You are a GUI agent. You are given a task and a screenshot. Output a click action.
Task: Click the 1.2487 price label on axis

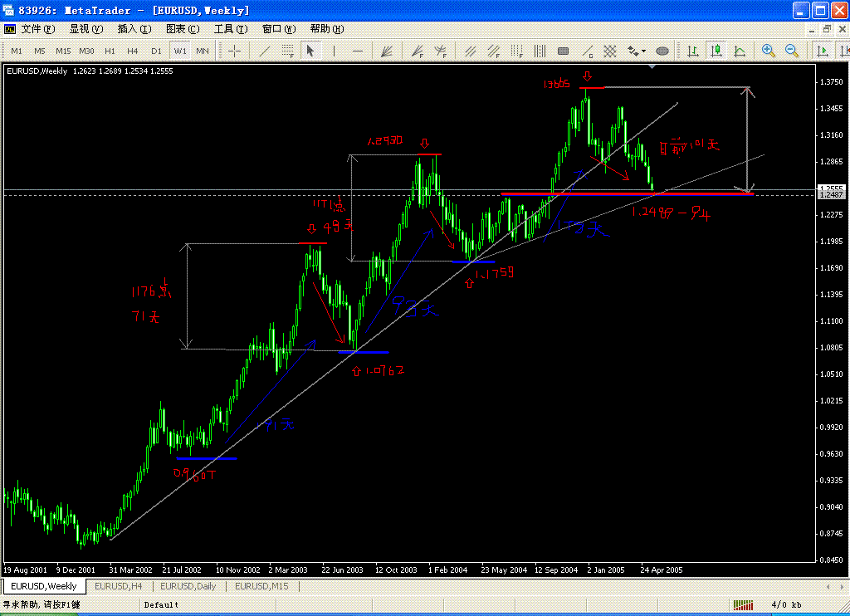(831, 194)
